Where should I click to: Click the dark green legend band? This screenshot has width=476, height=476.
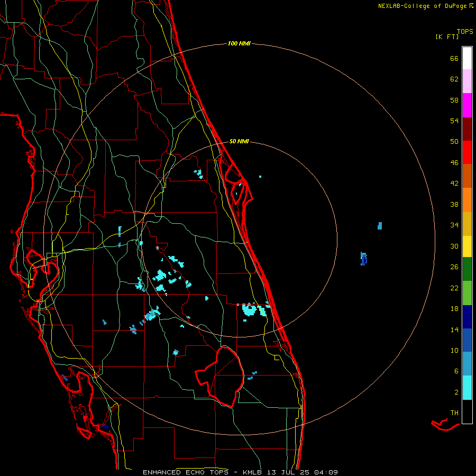[467, 269]
